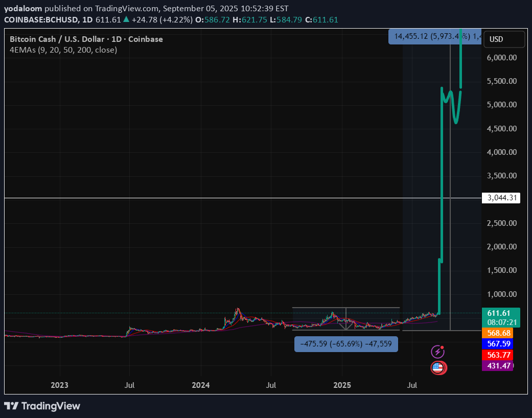This screenshot has height=418, width=532.
Task: Click the purple 431.47 EMA value label
Action: tap(497, 366)
